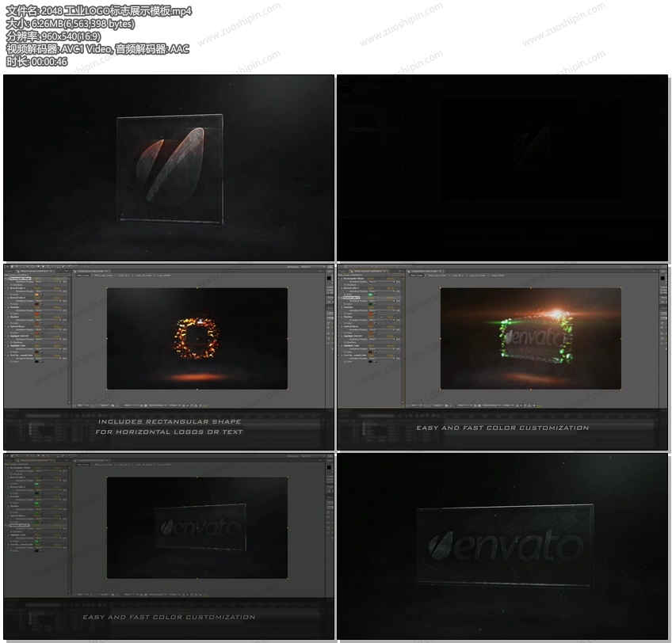Toggle Rectangular Shape checkbox in the fiery ring frame

(37, 283)
